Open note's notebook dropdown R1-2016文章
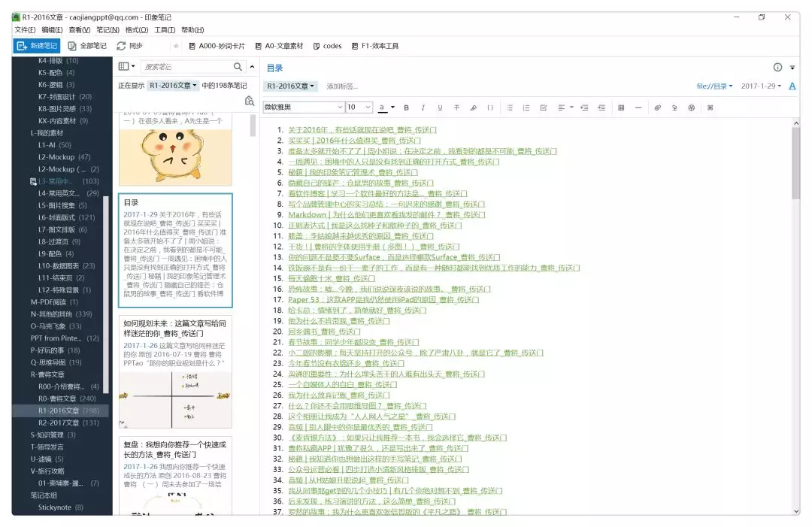812x527 pixels. 290,86
